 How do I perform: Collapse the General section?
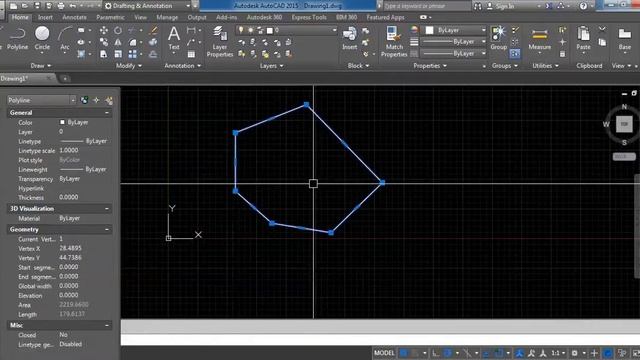click(x=107, y=113)
